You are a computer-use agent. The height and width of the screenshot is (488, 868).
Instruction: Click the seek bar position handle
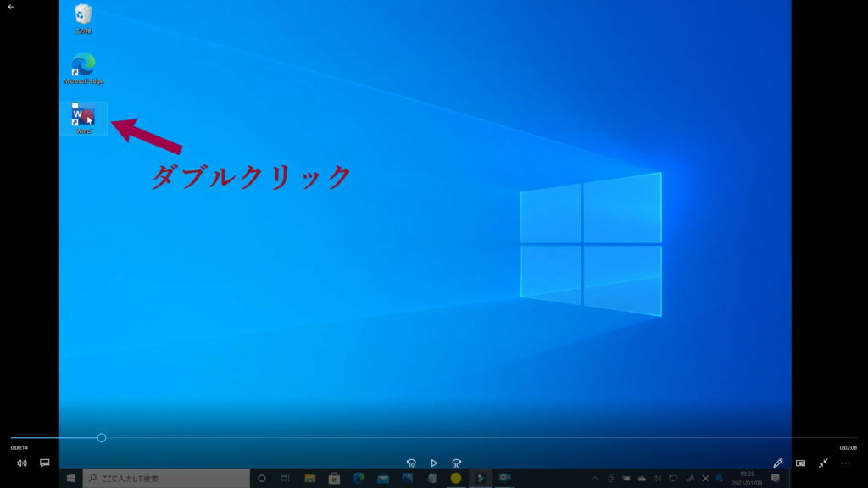pyautogui.click(x=102, y=438)
